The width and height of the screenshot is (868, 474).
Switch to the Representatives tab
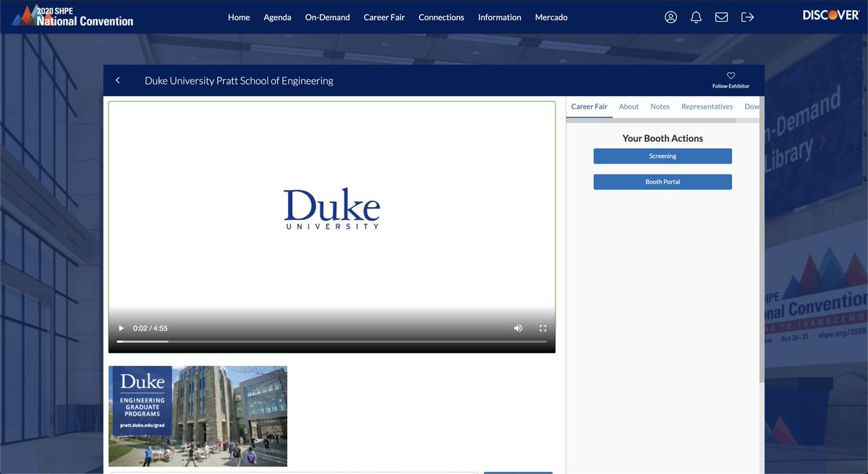[707, 106]
